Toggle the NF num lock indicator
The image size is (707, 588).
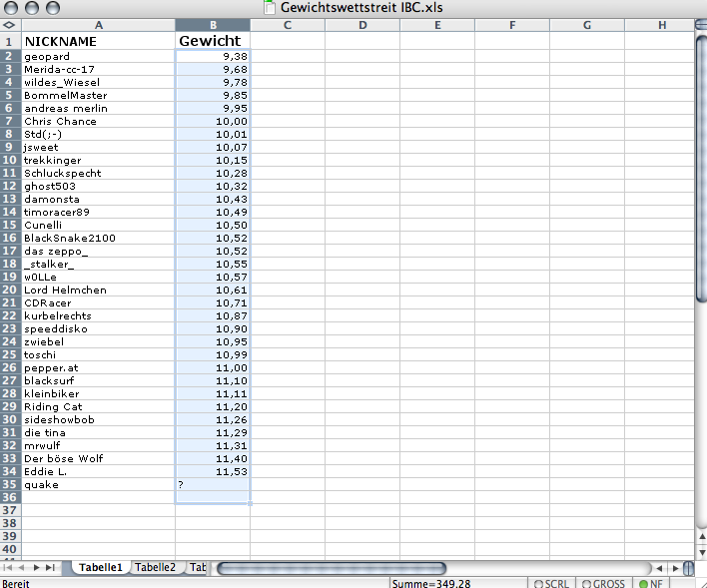tap(652, 583)
